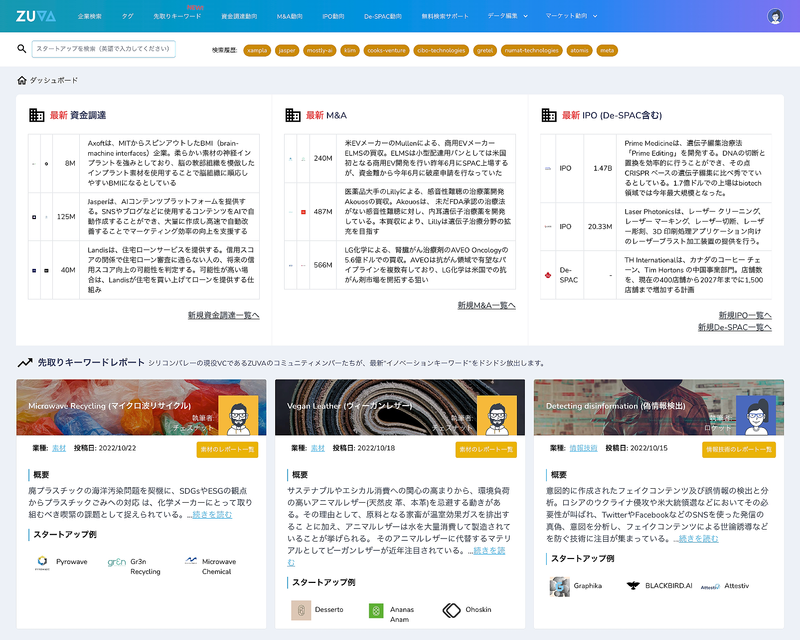Open the 資金調達動向 menu item
Image resolution: width=800 pixels, height=640 pixels.
(239, 16)
